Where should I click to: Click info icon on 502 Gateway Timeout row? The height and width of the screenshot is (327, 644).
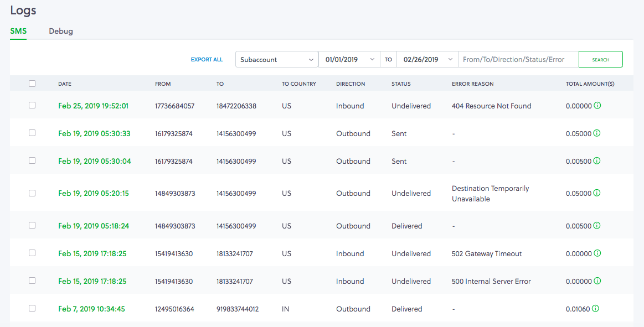597,253
